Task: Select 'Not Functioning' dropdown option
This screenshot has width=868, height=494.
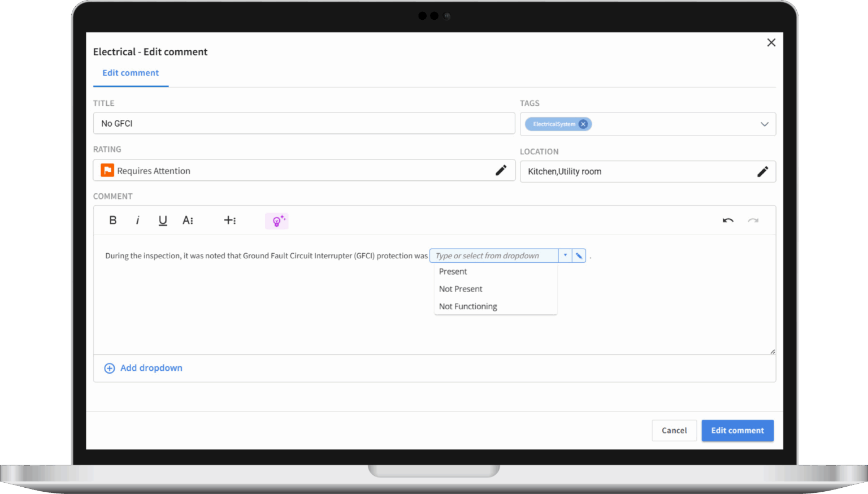Action: point(468,306)
